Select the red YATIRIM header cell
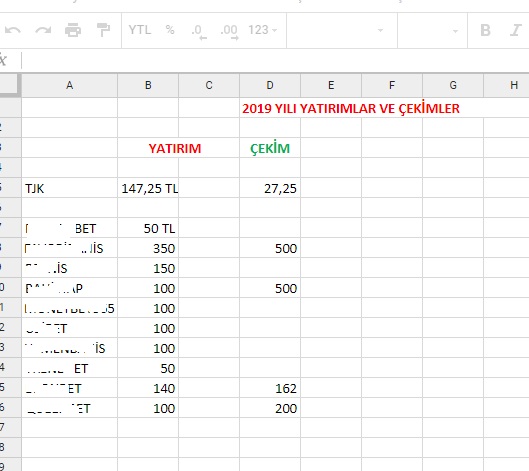Image resolution: width=529 pixels, height=471 pixels. [175, 148]
